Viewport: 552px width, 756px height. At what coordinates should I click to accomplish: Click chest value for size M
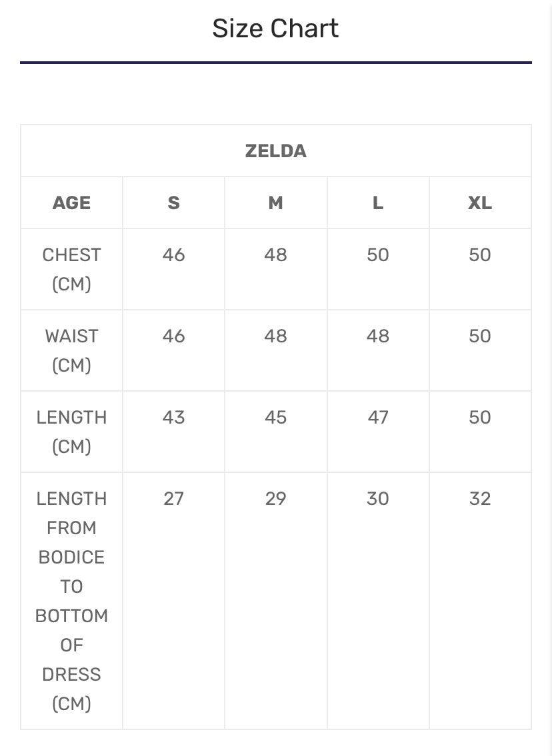[x=275, y=255]
